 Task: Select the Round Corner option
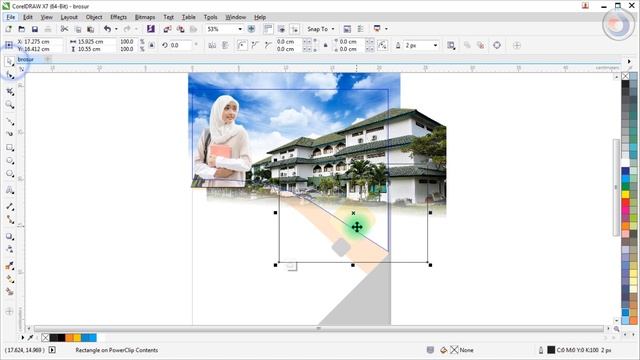(242, 45)
